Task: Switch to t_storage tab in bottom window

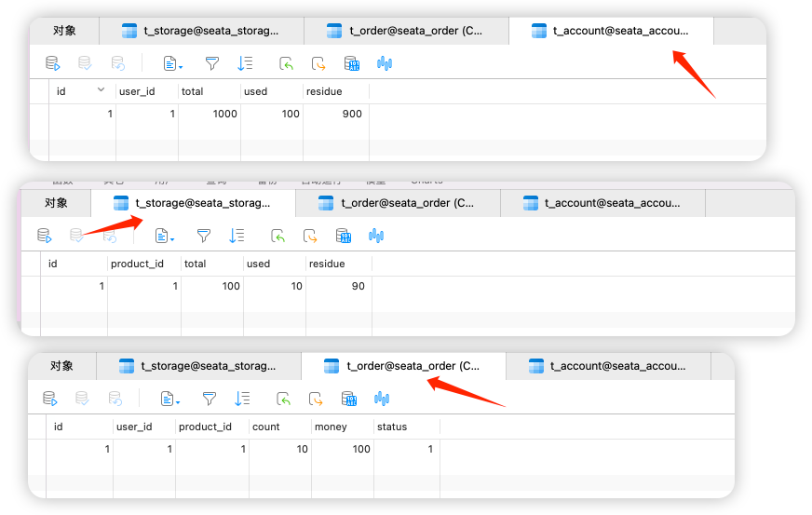Action: (199, 366)
